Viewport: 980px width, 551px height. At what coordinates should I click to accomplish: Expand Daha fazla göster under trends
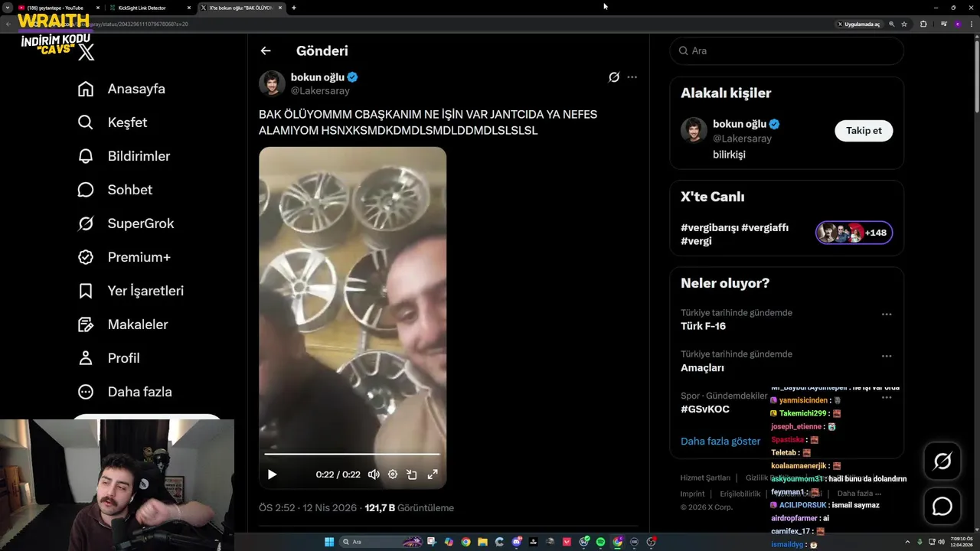[720, 442]
